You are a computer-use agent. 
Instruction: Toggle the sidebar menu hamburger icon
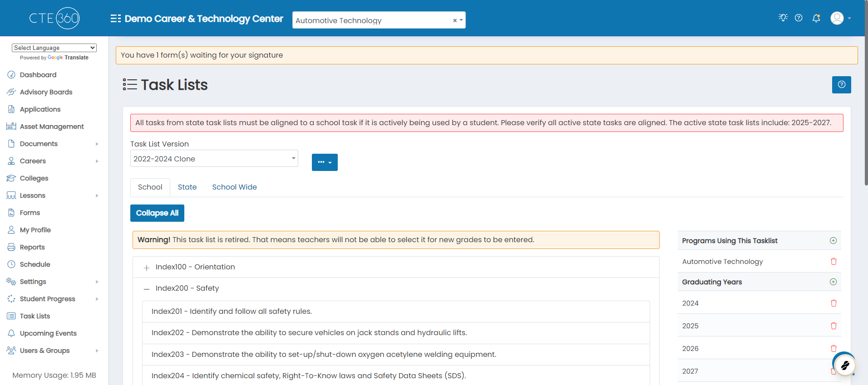click(116, 19)
